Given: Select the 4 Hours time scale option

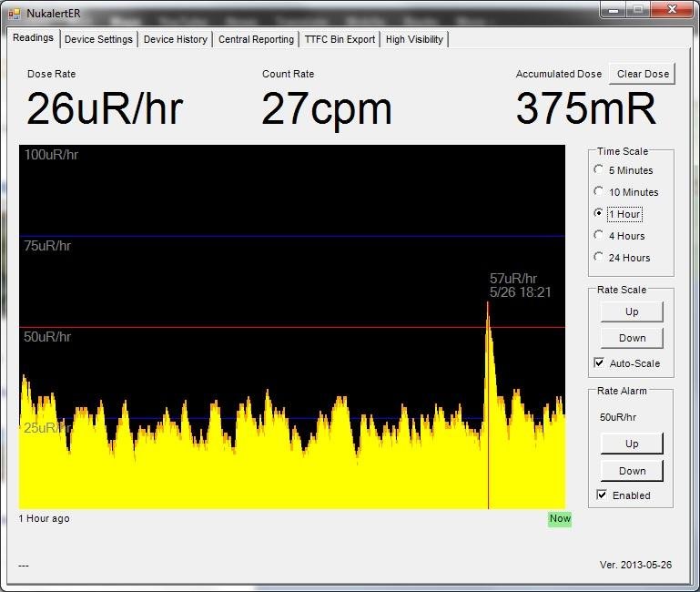Looking at the screenshot, I should tap(599, 236).
